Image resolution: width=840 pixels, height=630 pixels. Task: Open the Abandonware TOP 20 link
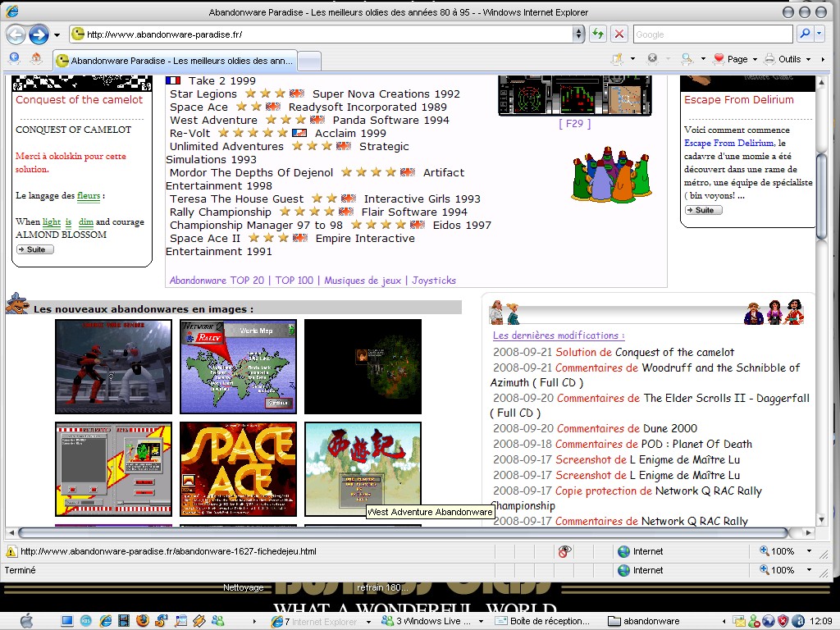pyautogui.click(x=217, y=281)
